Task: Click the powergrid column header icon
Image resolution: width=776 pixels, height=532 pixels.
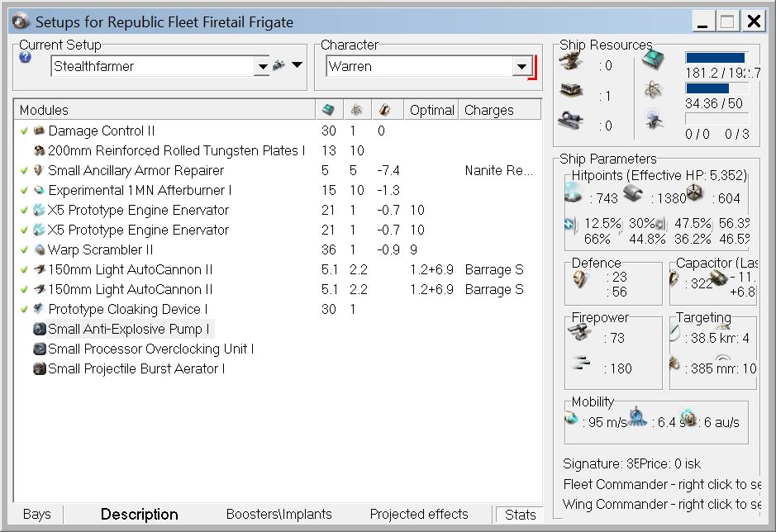Action: [x=356, y=109]
